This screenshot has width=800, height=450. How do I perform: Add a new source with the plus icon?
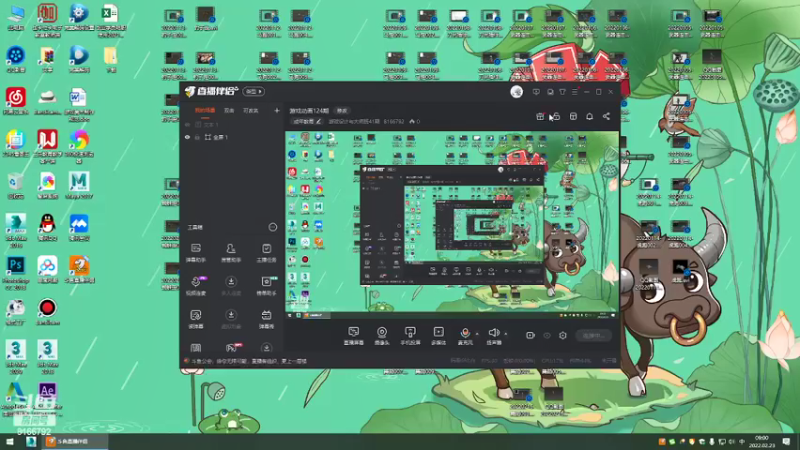[x=277, y=110]
